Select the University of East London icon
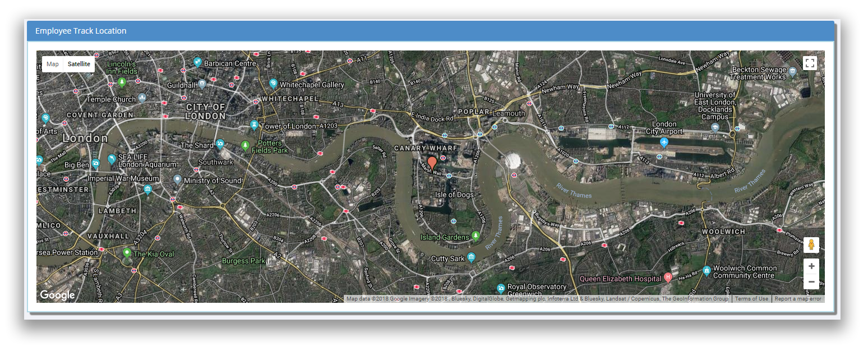The width and height of the screenshot is (868, 360). coord(715,128)
